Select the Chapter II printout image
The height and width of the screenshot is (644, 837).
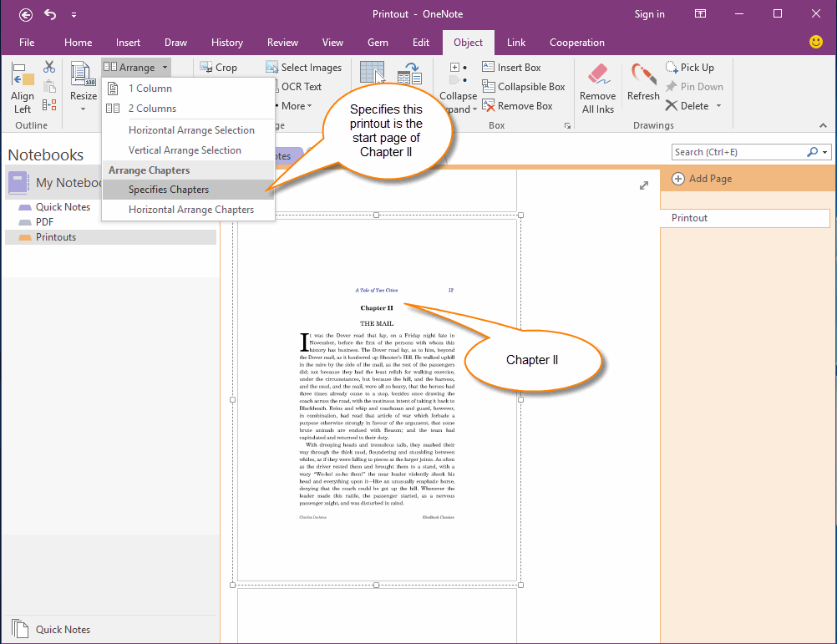(x=377, y=399)
